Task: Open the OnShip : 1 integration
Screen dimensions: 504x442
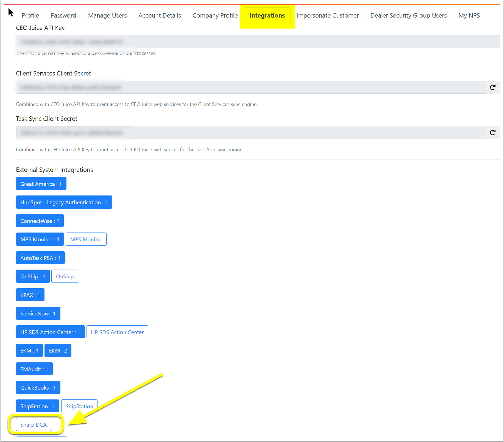Action: 33,276
